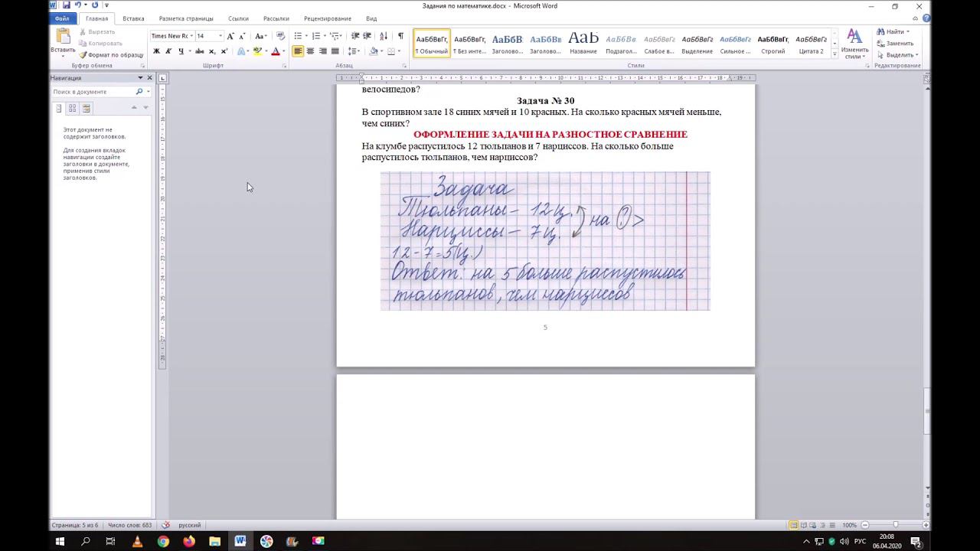Click the Borders icon in paragraph group
980x551 pixels.
pos(390,51)
